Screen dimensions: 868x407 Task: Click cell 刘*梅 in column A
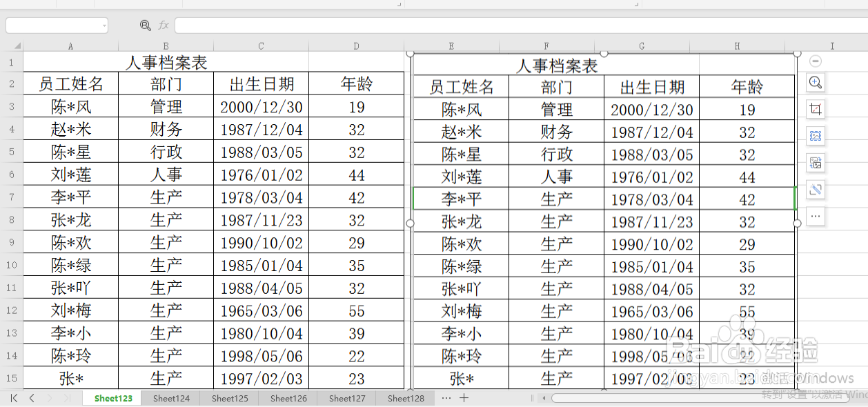pos(71,311)
